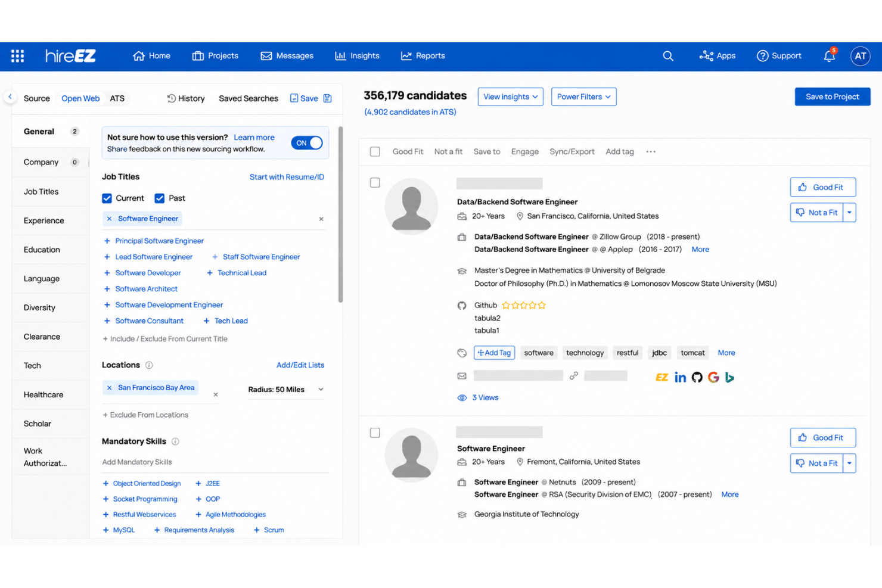Screen dimensions: 882x588
Task: Expand More jobs for the Netnuts candidate
Action: (729, 494)
